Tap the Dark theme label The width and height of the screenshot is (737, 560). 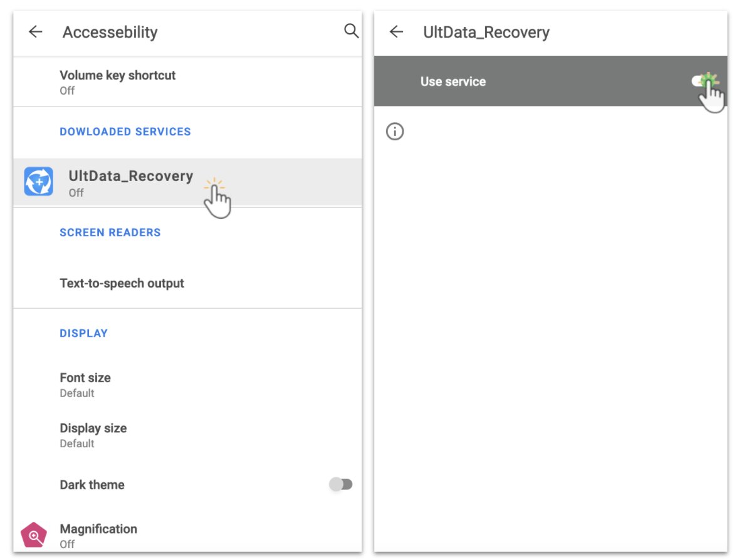click(92, 485)
